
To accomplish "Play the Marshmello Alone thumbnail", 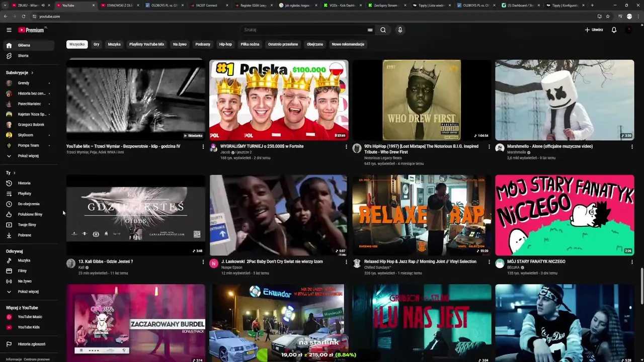I will tap(565, 100).
